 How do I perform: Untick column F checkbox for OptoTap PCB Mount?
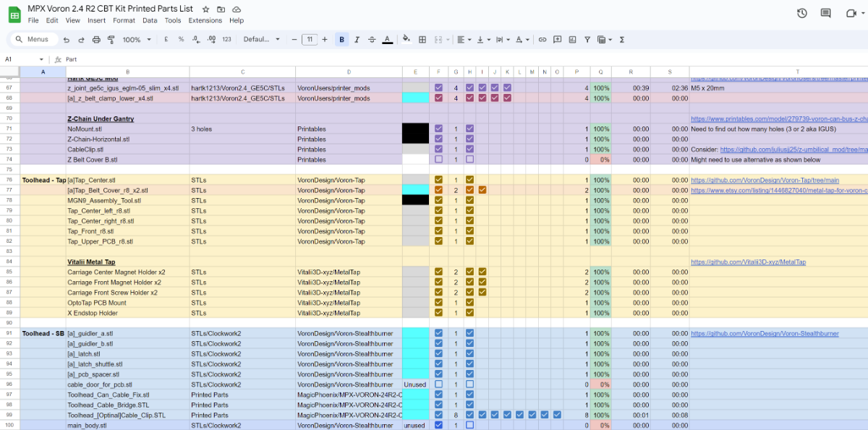click(x=438, y=303)
